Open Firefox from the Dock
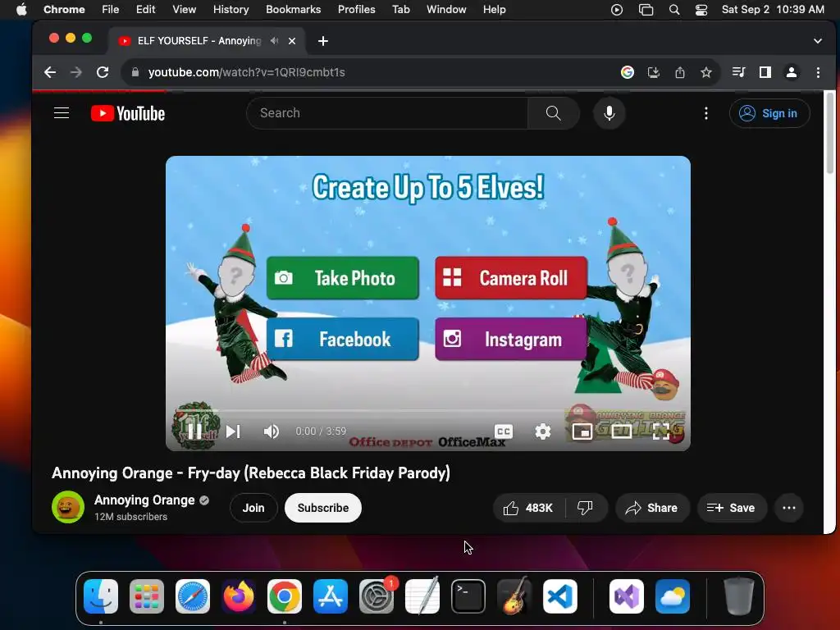 (x=239, y=596)
